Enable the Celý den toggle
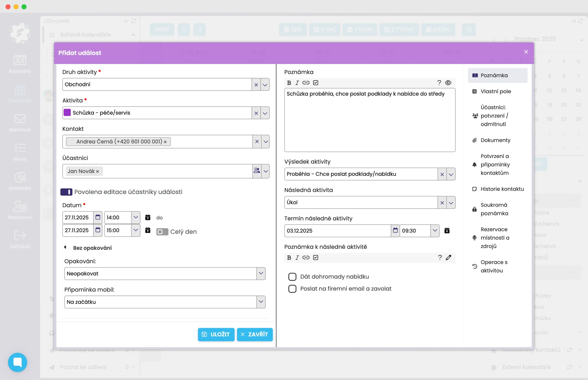588x380 pixels. pyautogui.click(x=162, y=232)
